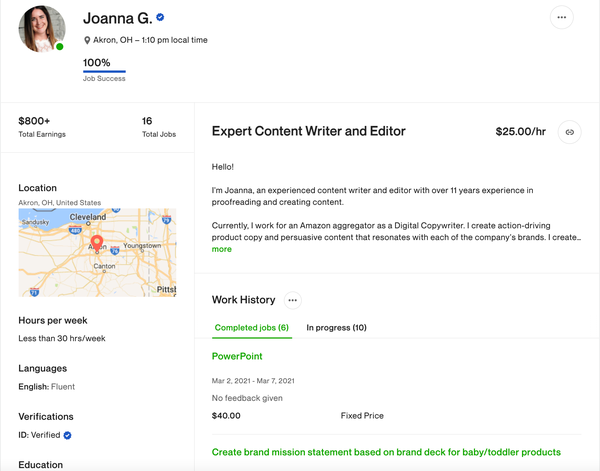Expand the bio with the 'more' link
This screenshot has width=600, height=471.
pyautogui.click(x=221, y=249)
